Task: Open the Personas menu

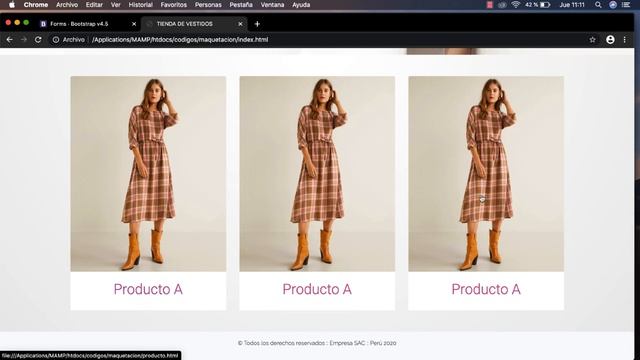Action: point(208,5)
